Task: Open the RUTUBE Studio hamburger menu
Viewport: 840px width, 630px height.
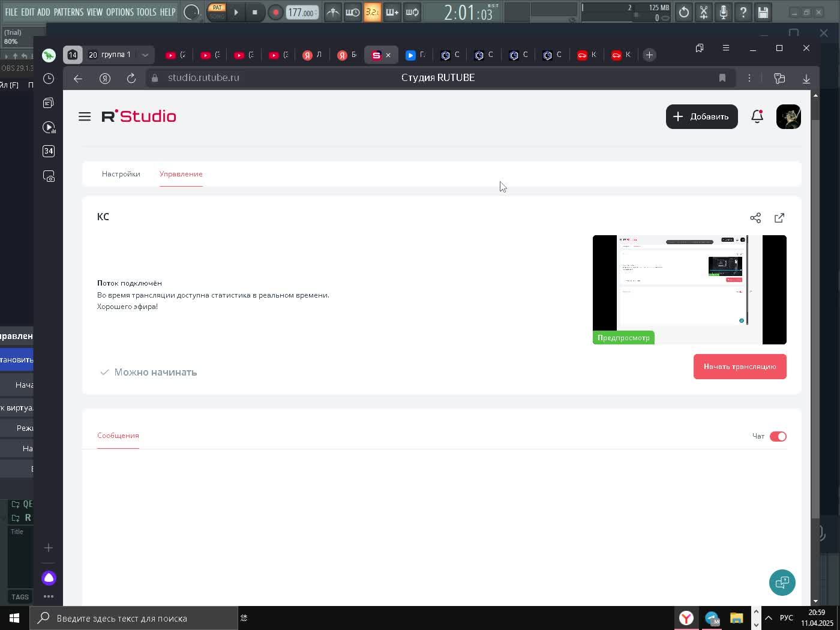Action: click(x=85, y=116)
